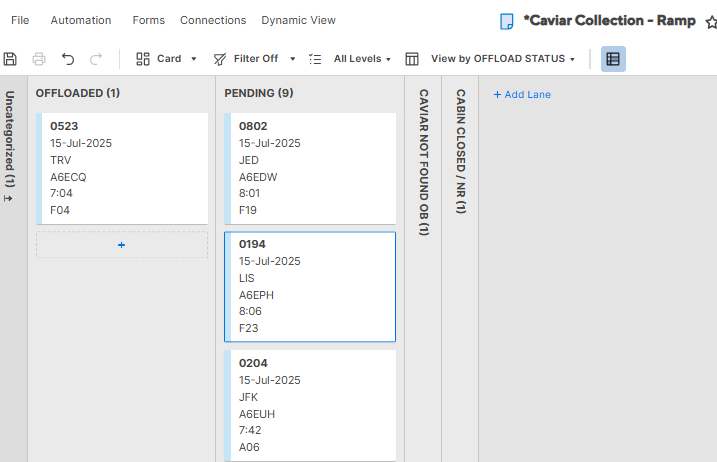Click the Print icon
This screenshot has width=717, height=462.
point(39,59)
